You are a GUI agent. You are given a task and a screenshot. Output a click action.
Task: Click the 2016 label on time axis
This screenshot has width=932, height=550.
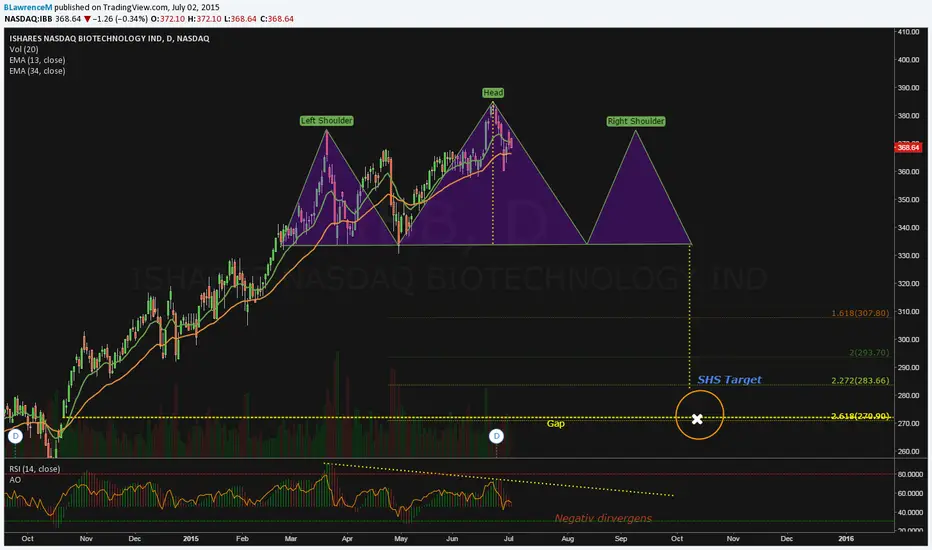(x=846, y=539)
